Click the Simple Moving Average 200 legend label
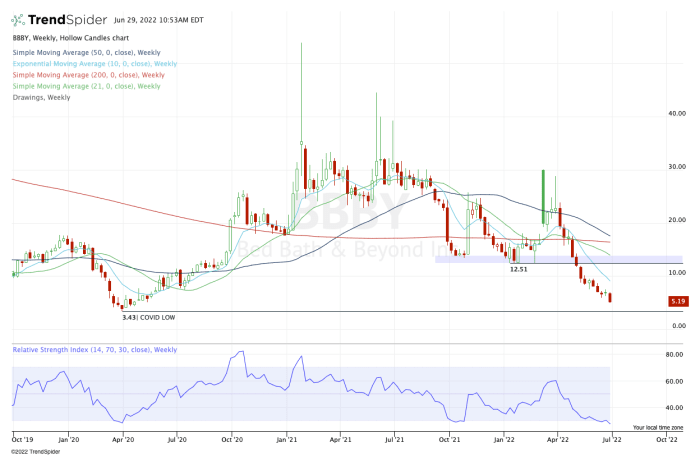This screenshot has width=700, height=457. 88,75
